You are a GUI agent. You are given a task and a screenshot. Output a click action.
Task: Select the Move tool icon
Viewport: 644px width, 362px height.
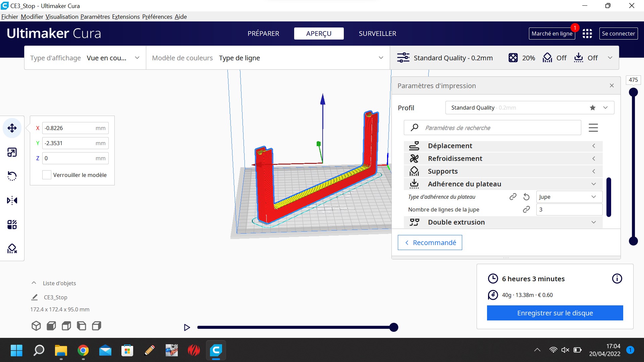coord(12,128)
